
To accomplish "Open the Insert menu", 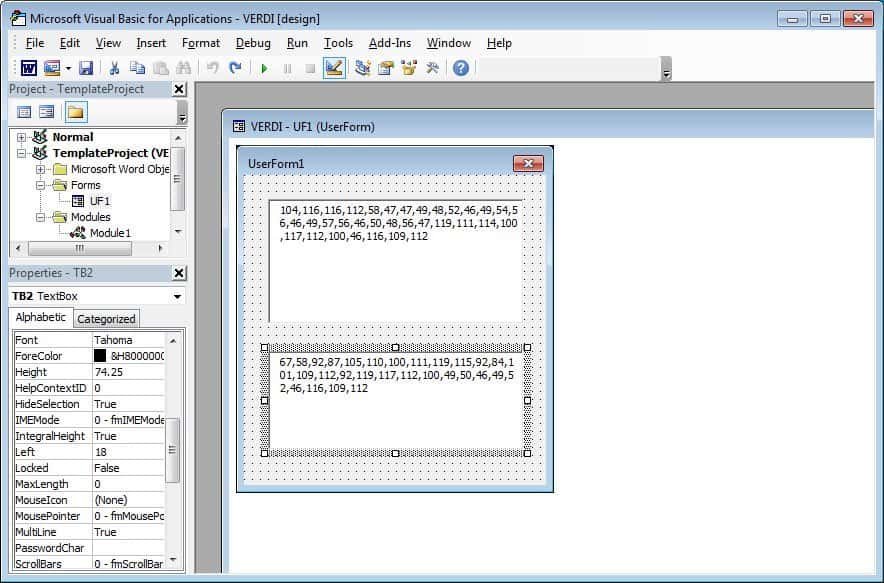I will point(151,43).
